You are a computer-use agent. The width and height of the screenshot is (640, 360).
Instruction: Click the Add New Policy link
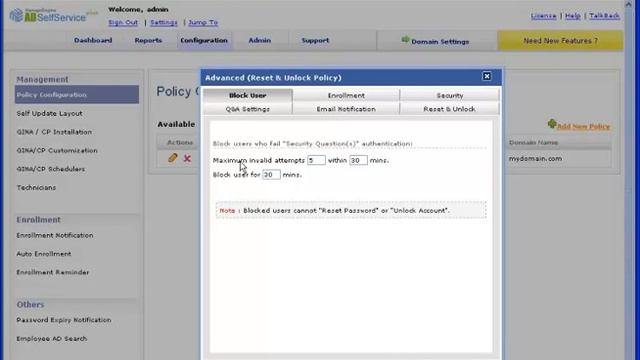583,127
